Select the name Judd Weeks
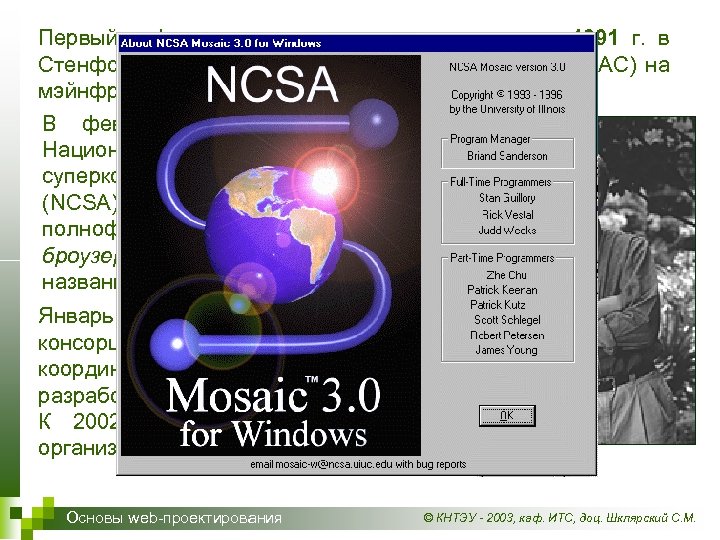Image resolution: width=720 pixels, height=540 pixels. pyautogui.click(x=507, y=230)
